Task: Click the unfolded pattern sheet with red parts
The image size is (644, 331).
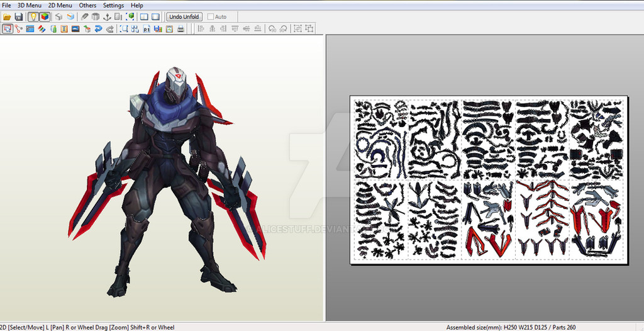Action: pyautogui.click(x=489, y=180)
